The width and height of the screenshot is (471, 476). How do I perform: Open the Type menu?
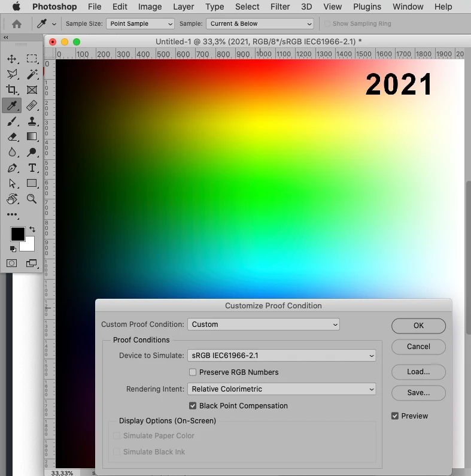215,7
